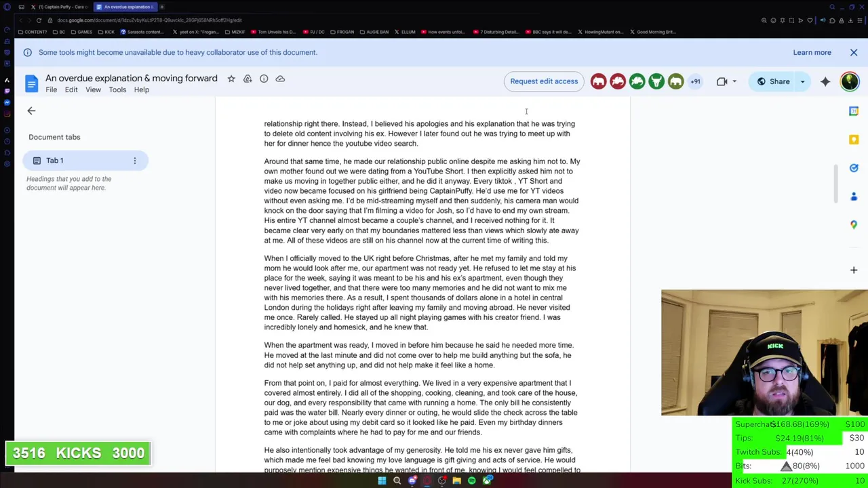Click the document title 'An overdue explanation'
This screenshot has height=488, width=868.
click(x=132, y=78)
